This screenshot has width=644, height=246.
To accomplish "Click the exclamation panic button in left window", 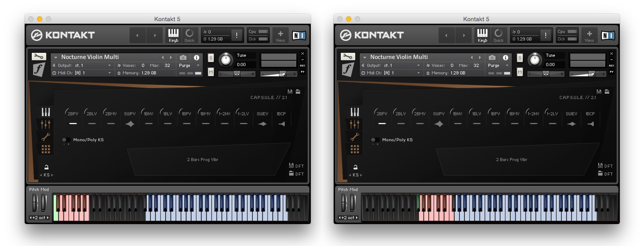I will (x=237, y=36).
